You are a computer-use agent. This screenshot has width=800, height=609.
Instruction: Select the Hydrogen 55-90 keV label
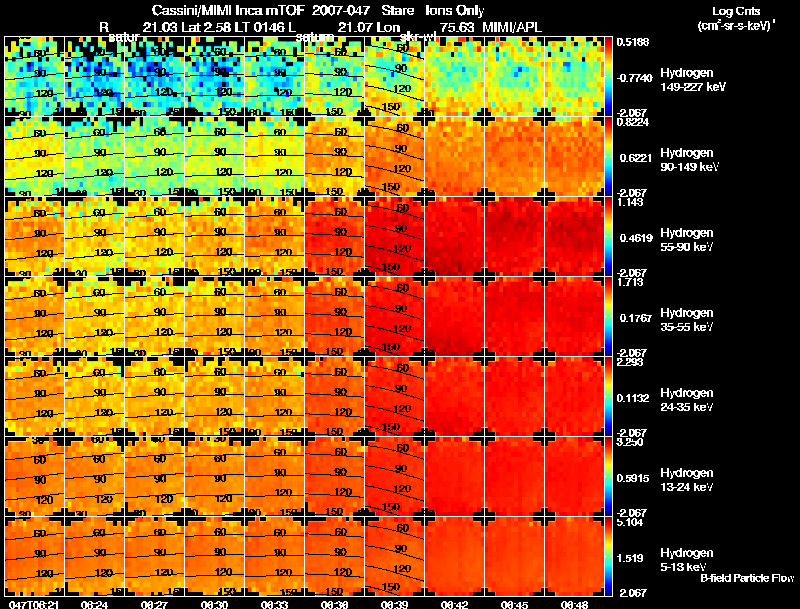[686, 240]
